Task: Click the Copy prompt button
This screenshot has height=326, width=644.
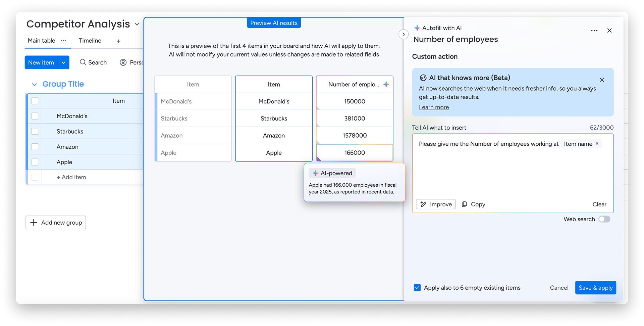Action: 474,204
